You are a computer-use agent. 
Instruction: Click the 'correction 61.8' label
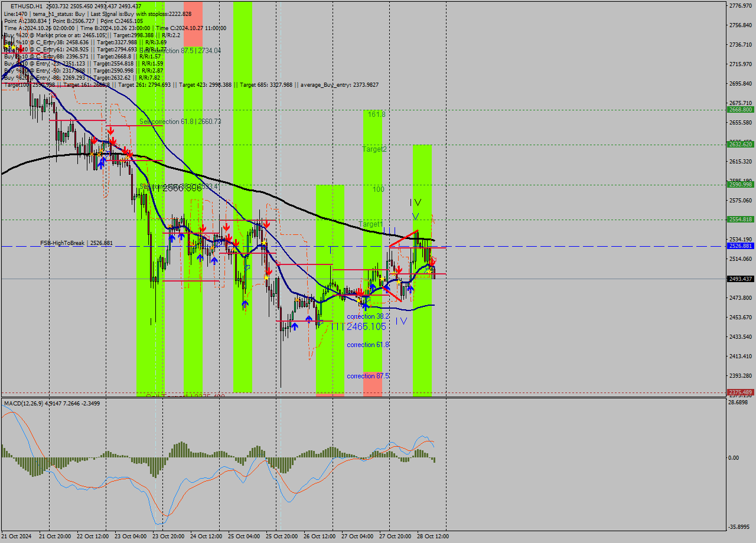pyautogui.click(x=367, y=345)
